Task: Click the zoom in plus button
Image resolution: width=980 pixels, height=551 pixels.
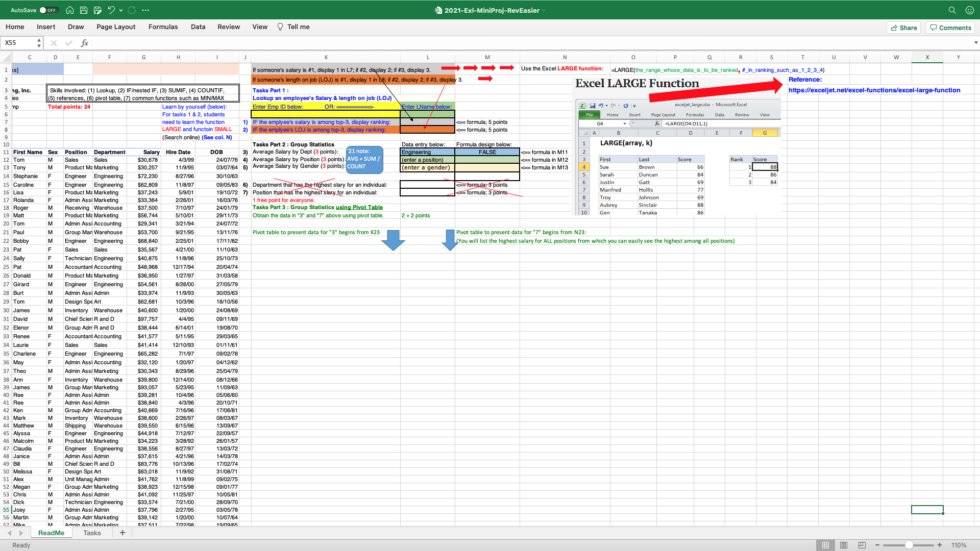Action: point(940,545)
